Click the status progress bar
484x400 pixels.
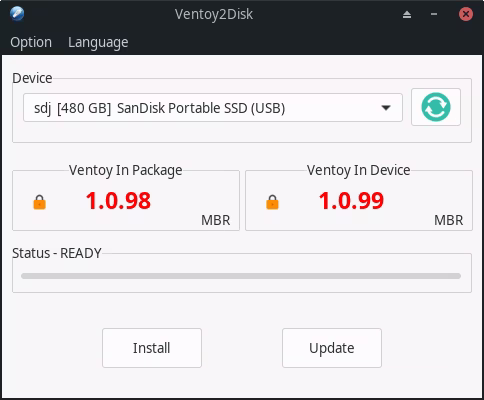(x=241, y=276)
